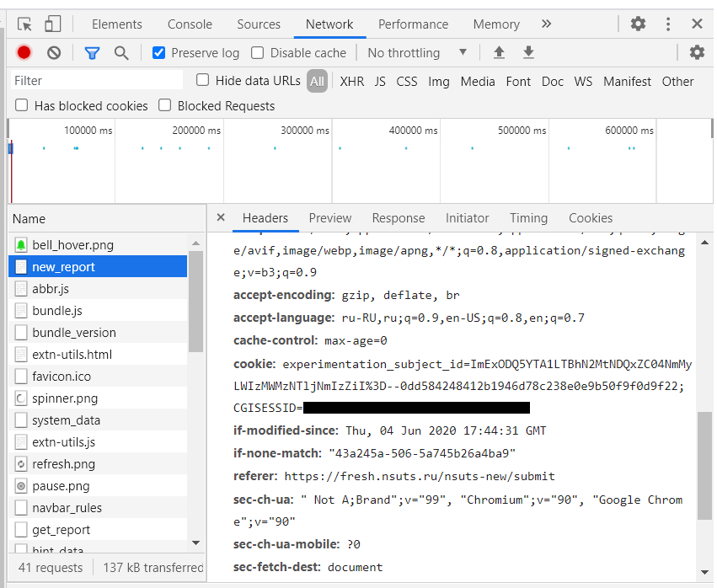Import HAR file with upload arrow
This screenshot has height=588, width=717.
point(499,52)
